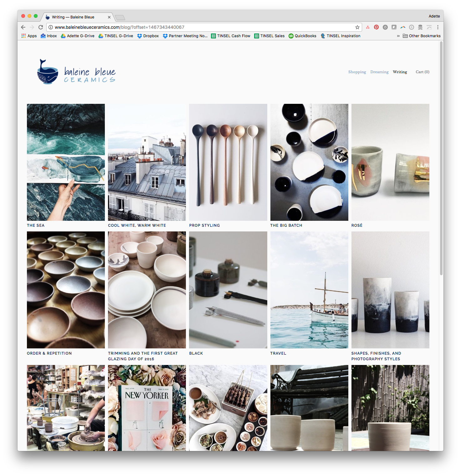Click the page vertical scrollbar
The height and width of the screenshot is (476, 461).
441,158
